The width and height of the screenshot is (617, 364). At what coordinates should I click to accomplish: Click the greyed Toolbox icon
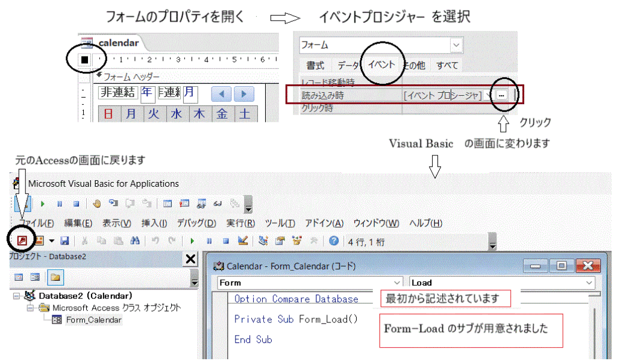[313, 240]
